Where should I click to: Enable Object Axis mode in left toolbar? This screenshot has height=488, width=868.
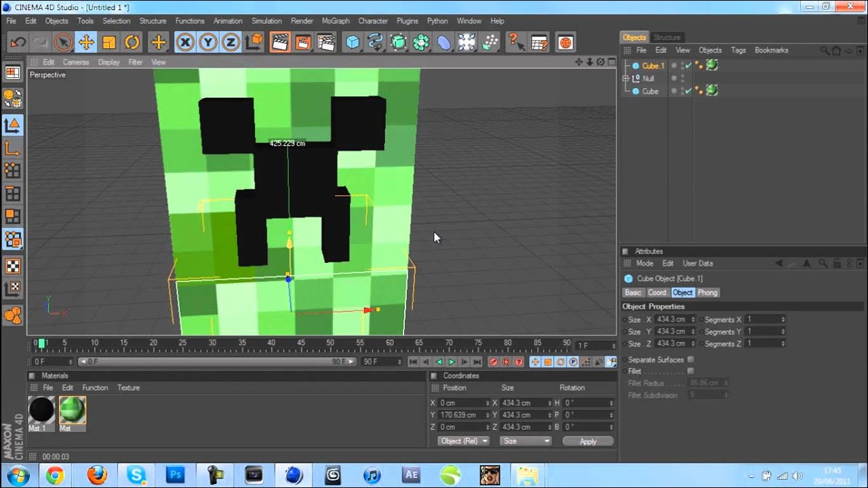12,148
